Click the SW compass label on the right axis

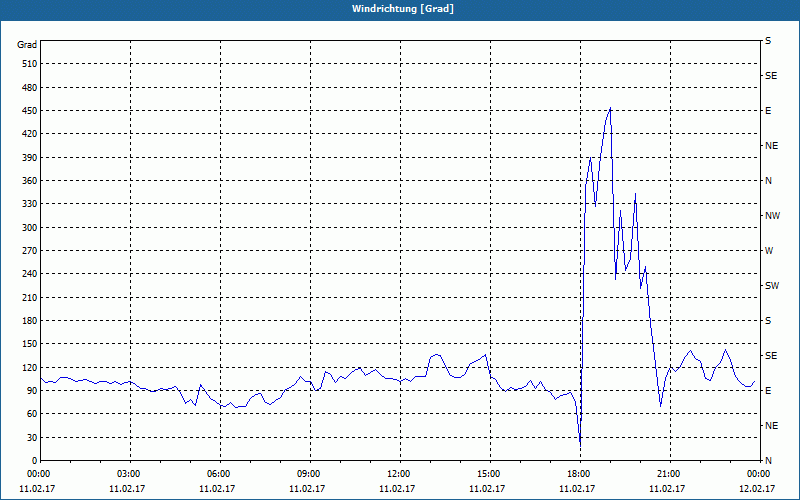point(772,286)
